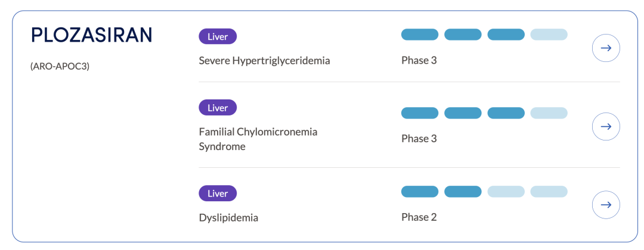
Task: Open Severe Hypertriglyceridemia indication text
Action: click(264, 61)
